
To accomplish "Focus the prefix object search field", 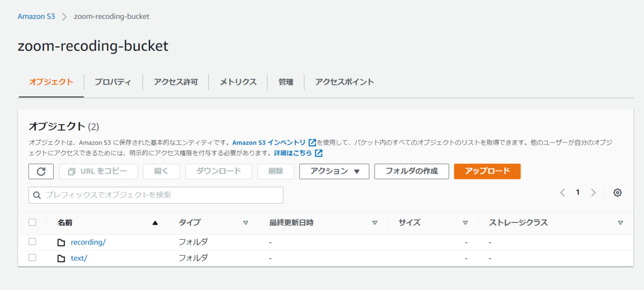I will click(156, 195).
